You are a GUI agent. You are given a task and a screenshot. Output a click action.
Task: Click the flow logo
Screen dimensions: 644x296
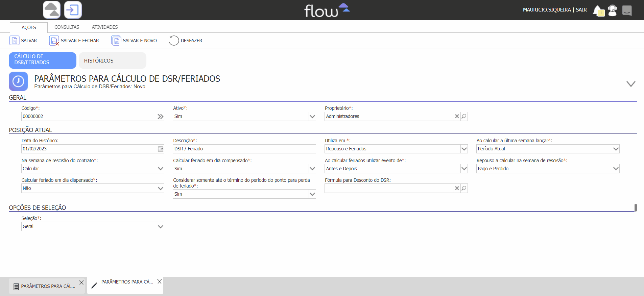[x=327, y=10]
